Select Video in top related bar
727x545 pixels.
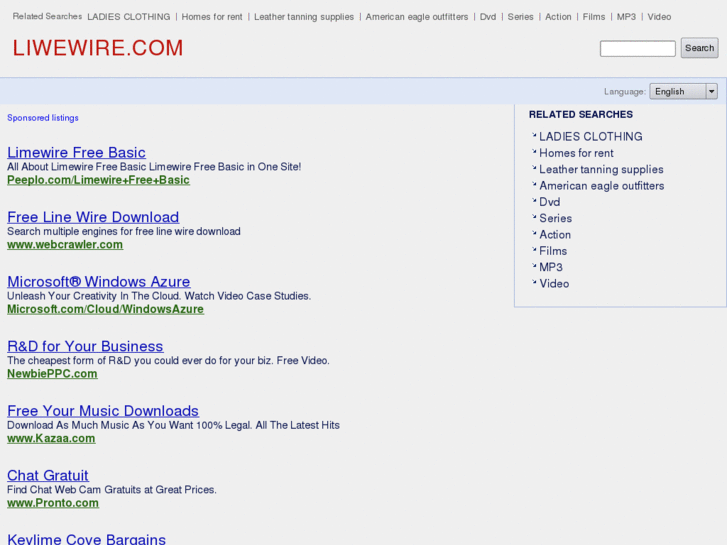659,17
